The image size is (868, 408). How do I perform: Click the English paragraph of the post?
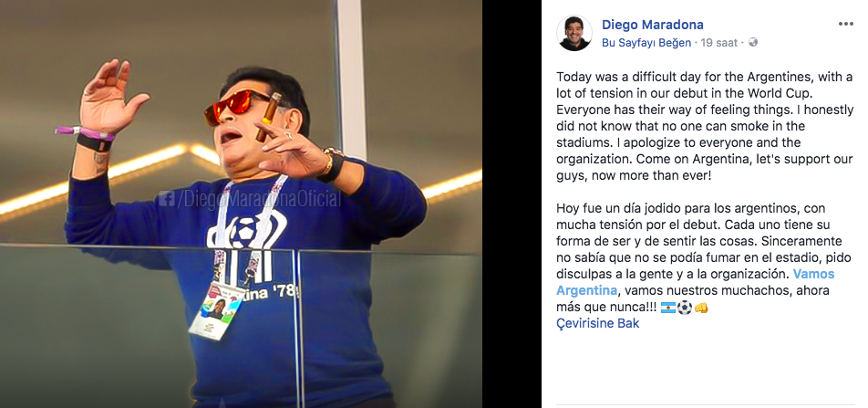(705, 126)
